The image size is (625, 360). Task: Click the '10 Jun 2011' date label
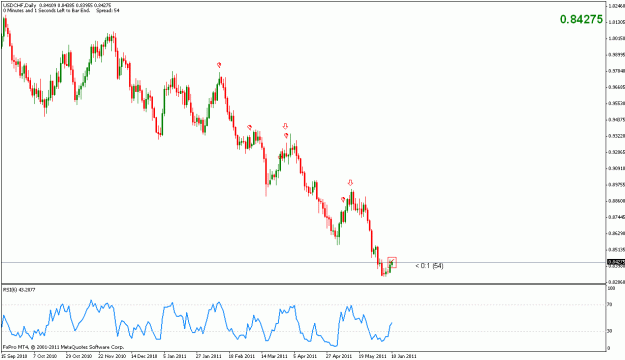tap(403, 356)
